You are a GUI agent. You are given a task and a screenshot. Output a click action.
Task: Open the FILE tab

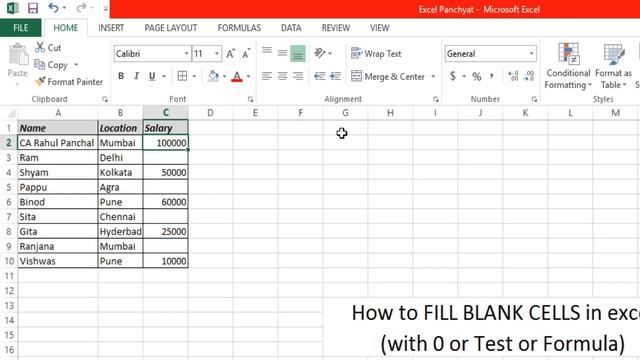click(20, 28)
